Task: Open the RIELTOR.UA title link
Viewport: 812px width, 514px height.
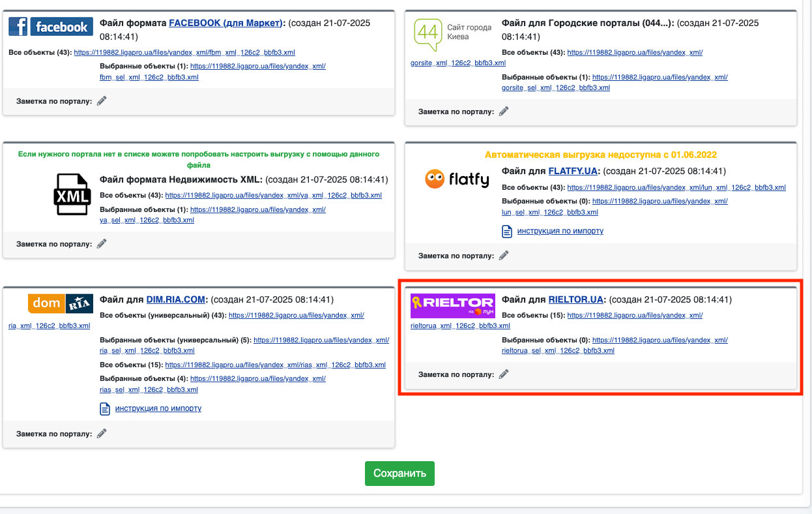Action: click(x=576, y=300)
